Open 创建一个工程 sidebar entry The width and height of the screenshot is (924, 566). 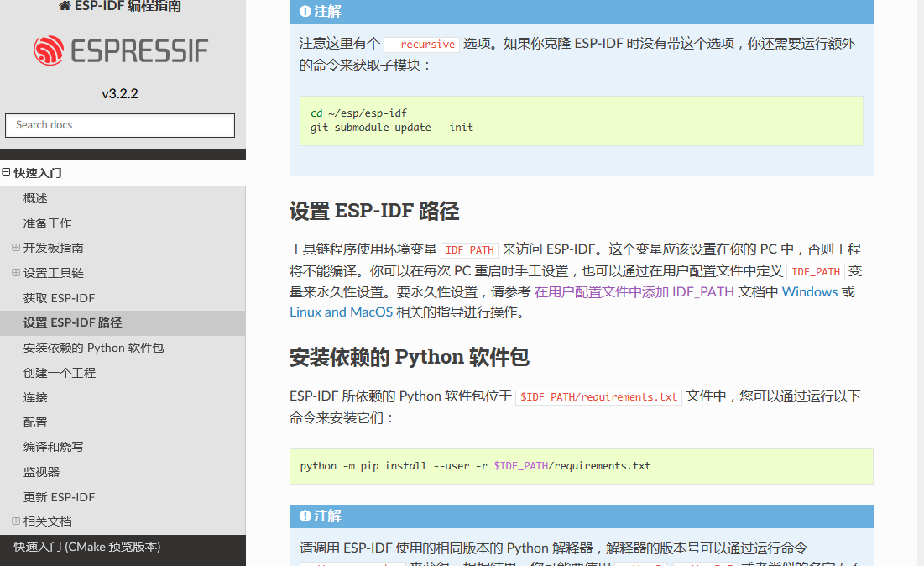[59, 373]
